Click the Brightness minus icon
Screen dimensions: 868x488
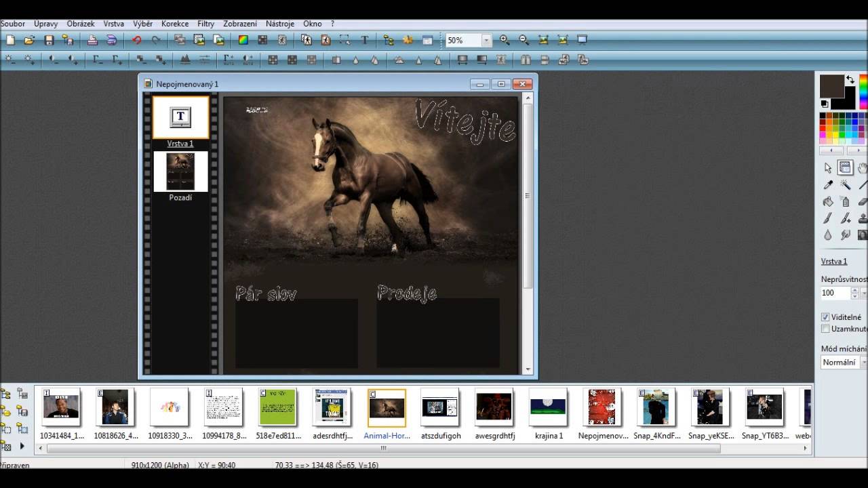pyautogui.click(x=10, y=60)
